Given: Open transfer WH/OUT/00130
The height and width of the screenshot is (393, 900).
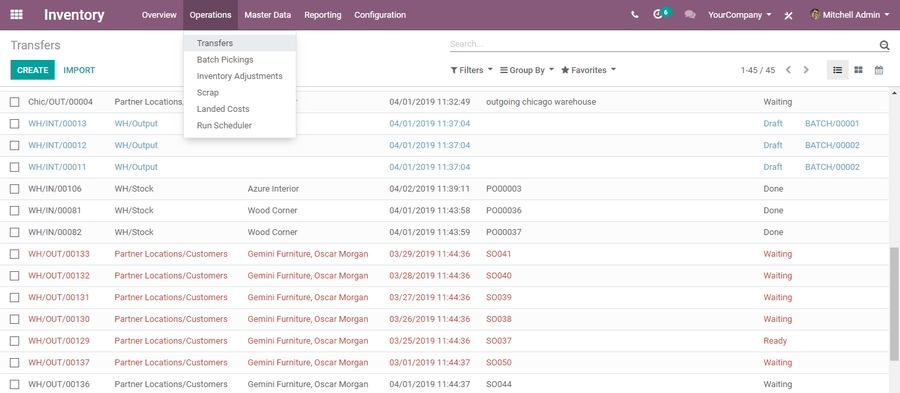Looking at the screenshot, I should click(x=59, y=319).
